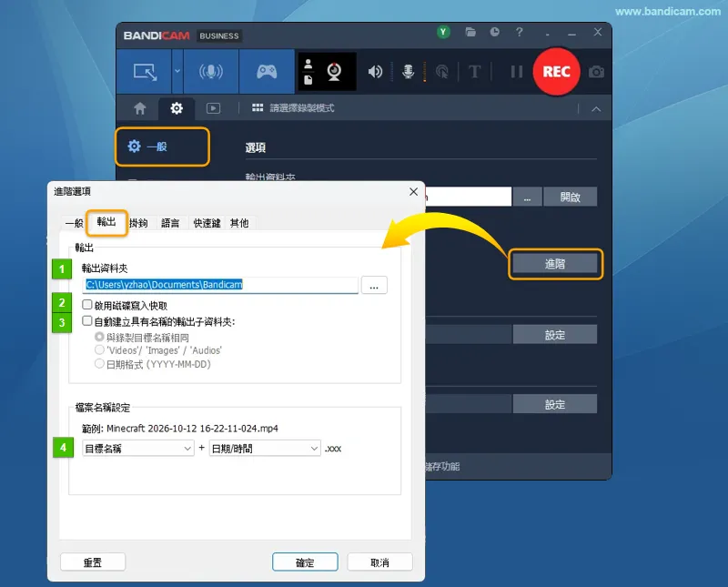The width and height of the screenshot is (728, 587).
Task: Toggle mouse click effect icon
Action: 442,72
